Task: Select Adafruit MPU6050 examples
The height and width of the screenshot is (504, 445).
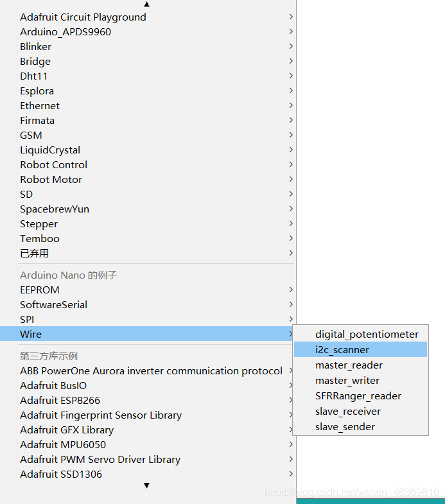Action: 148,445
